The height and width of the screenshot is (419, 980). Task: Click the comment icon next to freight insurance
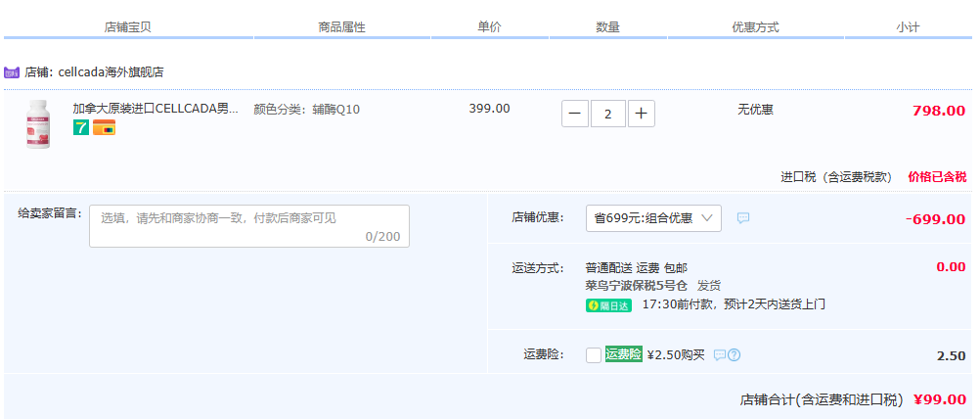click(x=720, y=355)
